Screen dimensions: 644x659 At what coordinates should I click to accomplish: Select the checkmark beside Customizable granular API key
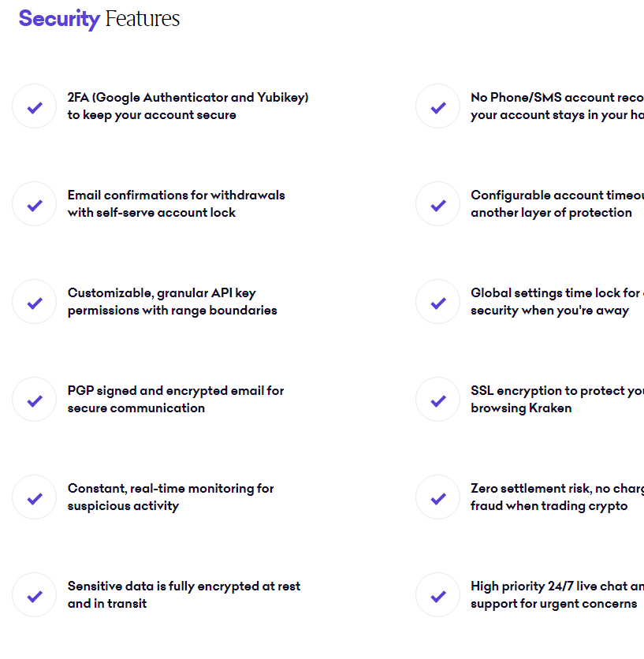pos(35,302)
